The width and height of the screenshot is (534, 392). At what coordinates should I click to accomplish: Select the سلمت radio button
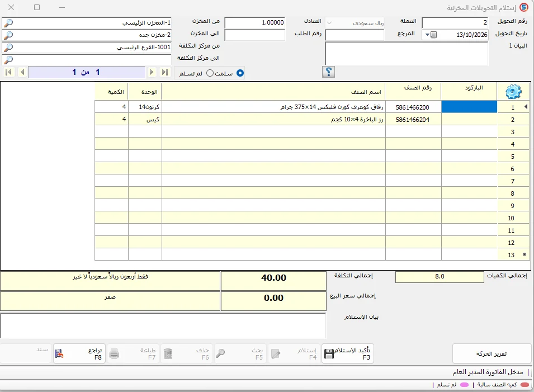click(x=240, y=73)
